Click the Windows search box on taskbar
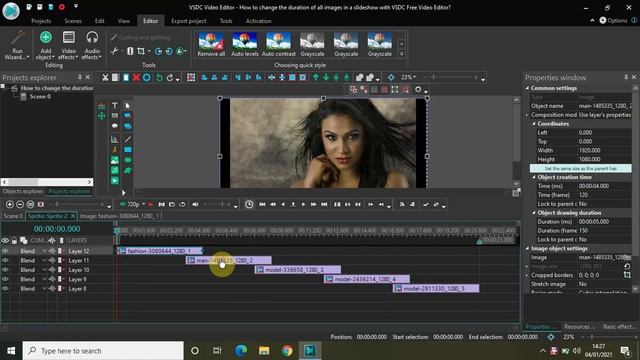Screen dimensions: 640x360 [103, 351]
